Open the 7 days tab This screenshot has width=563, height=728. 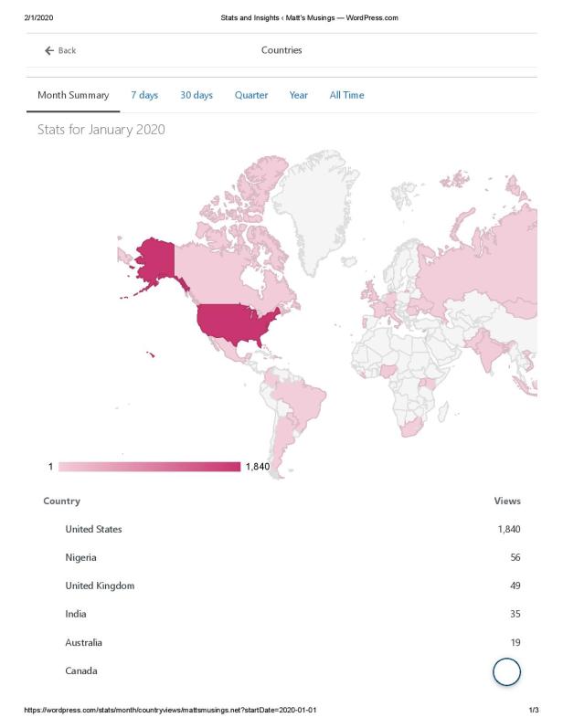[x=144, y=95]
